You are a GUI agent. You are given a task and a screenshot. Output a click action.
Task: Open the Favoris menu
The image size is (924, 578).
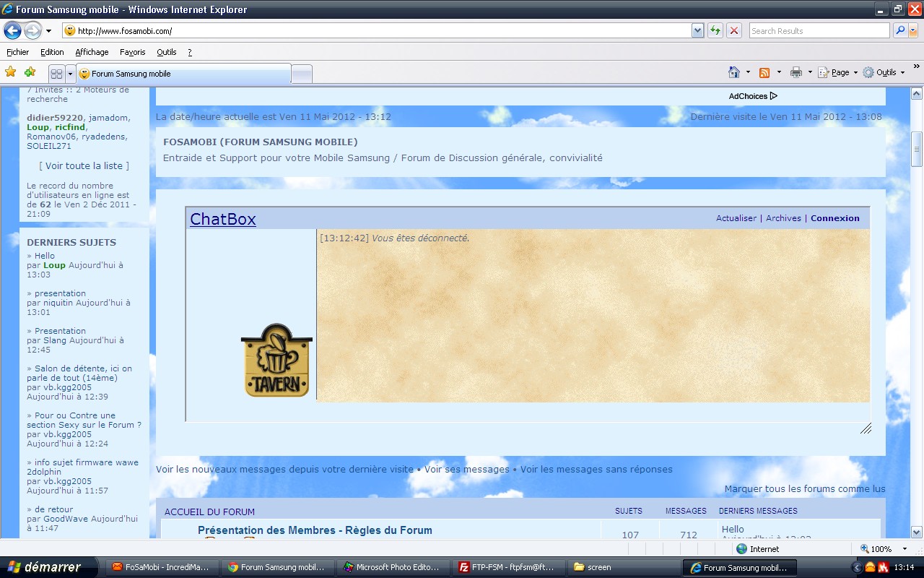tap(133, 52)
